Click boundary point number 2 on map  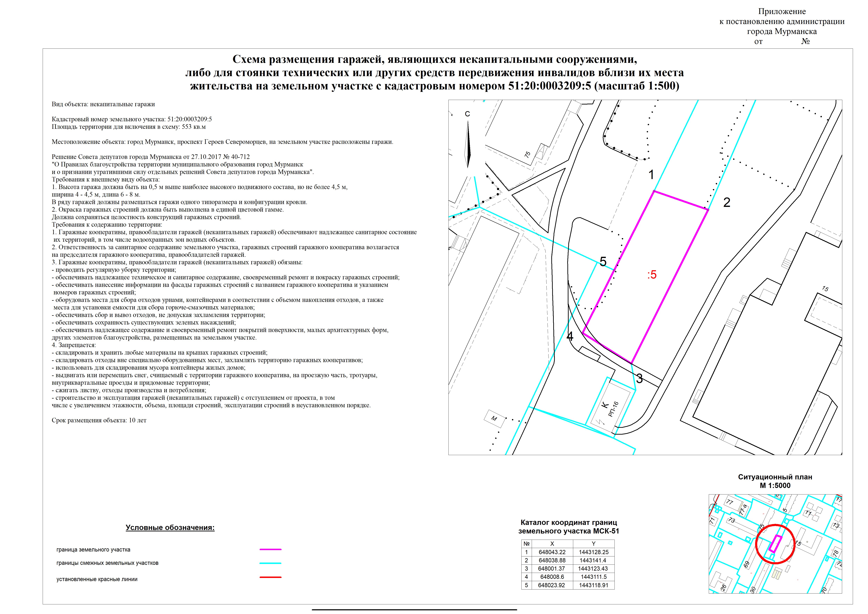(726, 203)
